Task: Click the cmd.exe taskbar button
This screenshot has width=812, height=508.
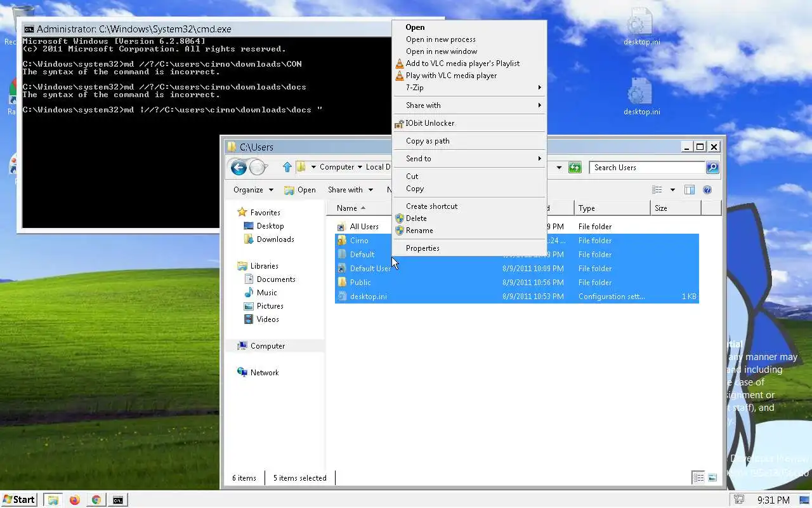Action: pyautogui.click(x=118, y=500)
